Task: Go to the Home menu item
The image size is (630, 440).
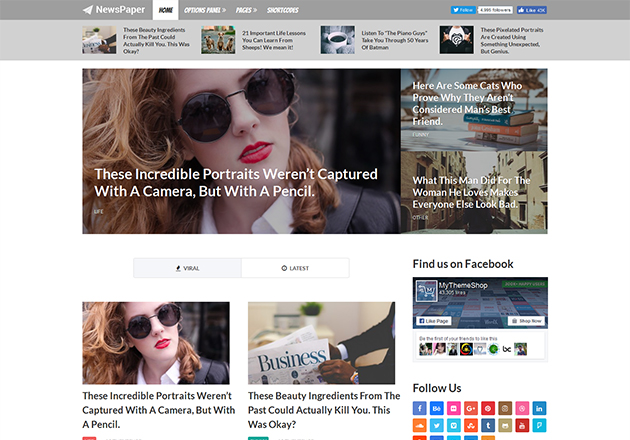Action: pyautogui.click(x=166, y=10)
